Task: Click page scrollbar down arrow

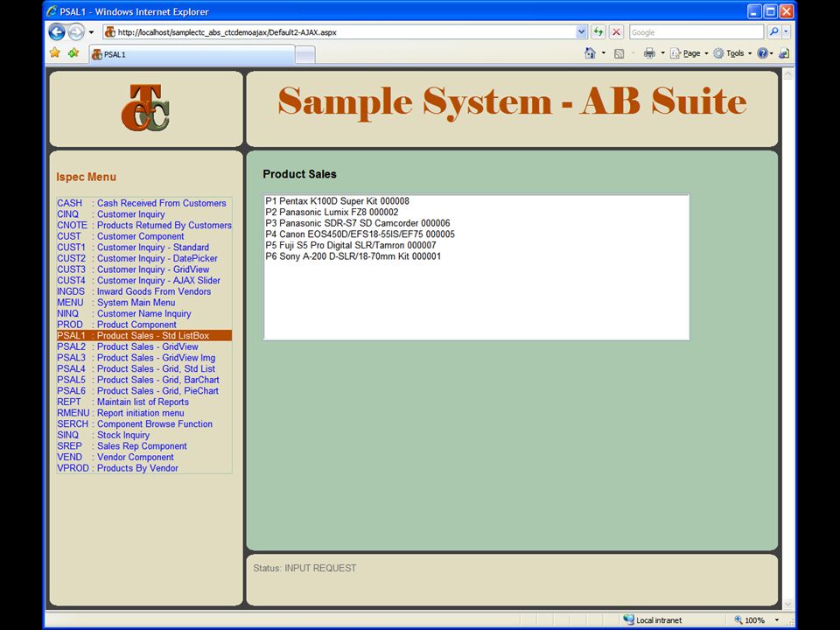Action: [x=787, y=605]
